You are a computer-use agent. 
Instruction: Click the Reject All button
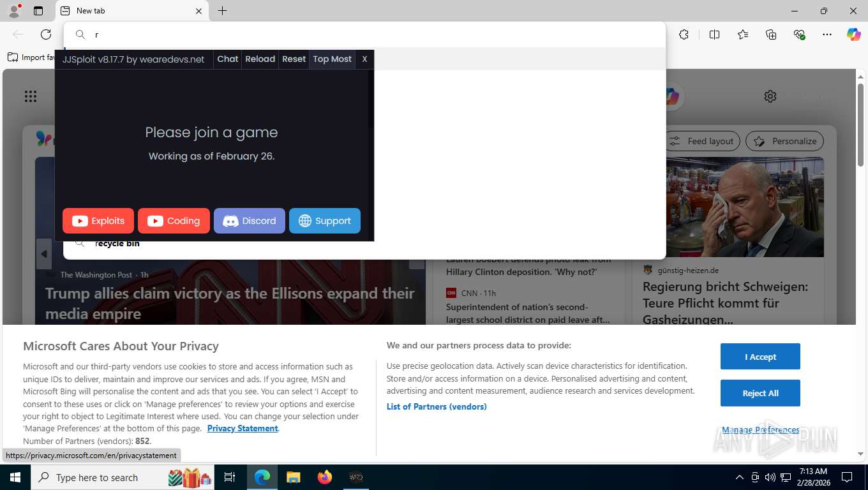point(760,393)
